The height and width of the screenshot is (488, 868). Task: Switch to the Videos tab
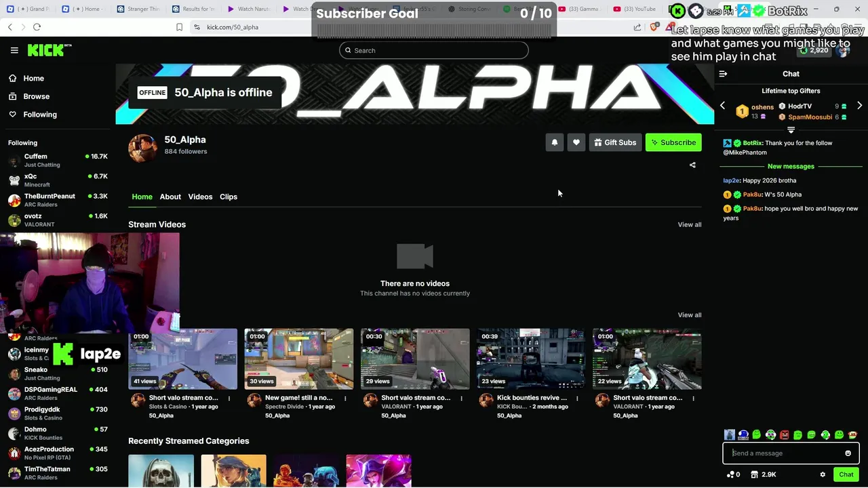click(x=200, y=197)
